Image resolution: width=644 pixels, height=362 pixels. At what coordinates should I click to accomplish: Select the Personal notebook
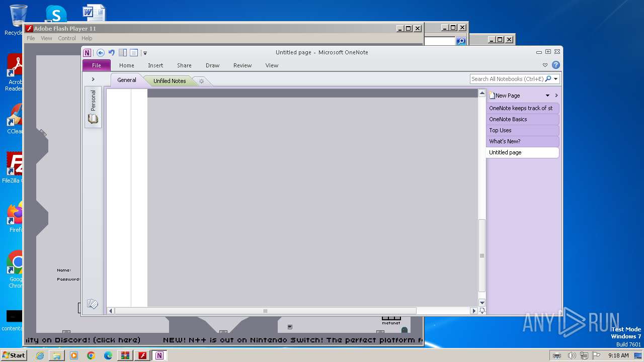click(x=93, y=107)
